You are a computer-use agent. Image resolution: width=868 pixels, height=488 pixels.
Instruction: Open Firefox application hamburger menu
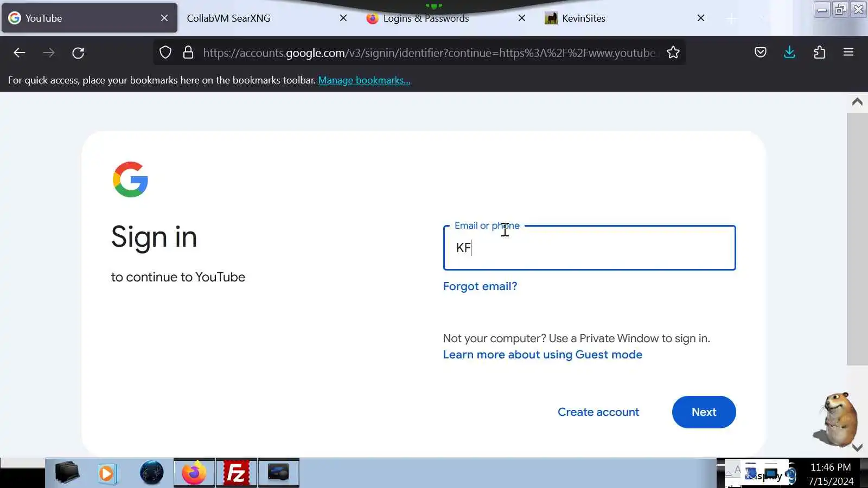point(849,53)
